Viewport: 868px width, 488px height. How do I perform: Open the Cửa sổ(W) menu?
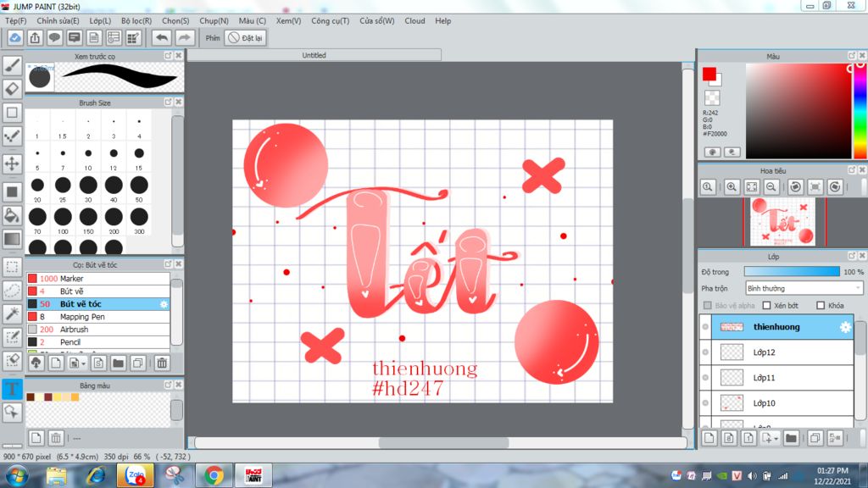[377, 20]
